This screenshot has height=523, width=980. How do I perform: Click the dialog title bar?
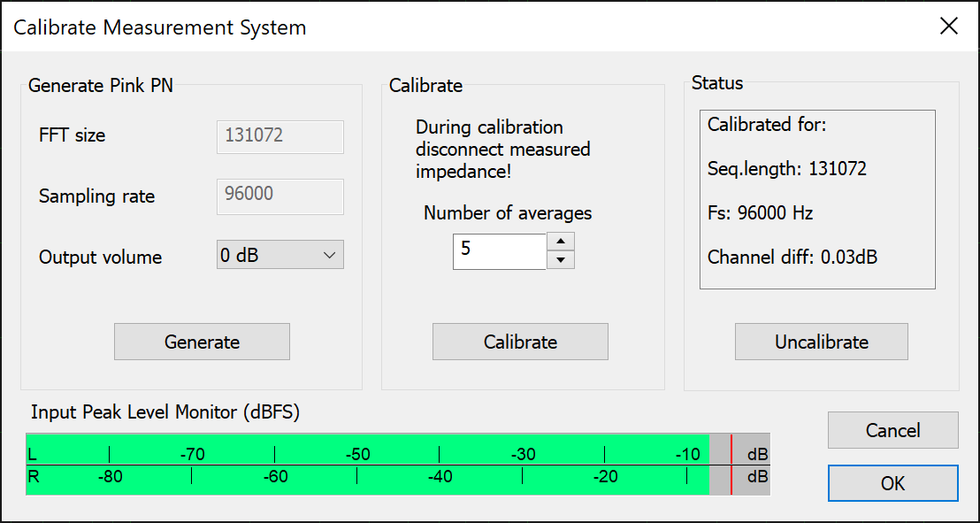[x=442, y=27]
